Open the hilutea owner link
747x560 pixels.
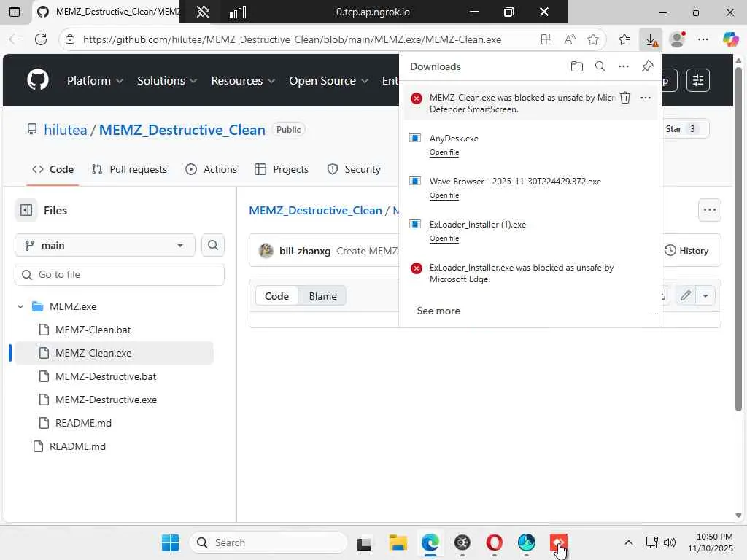tap(65, 130)
